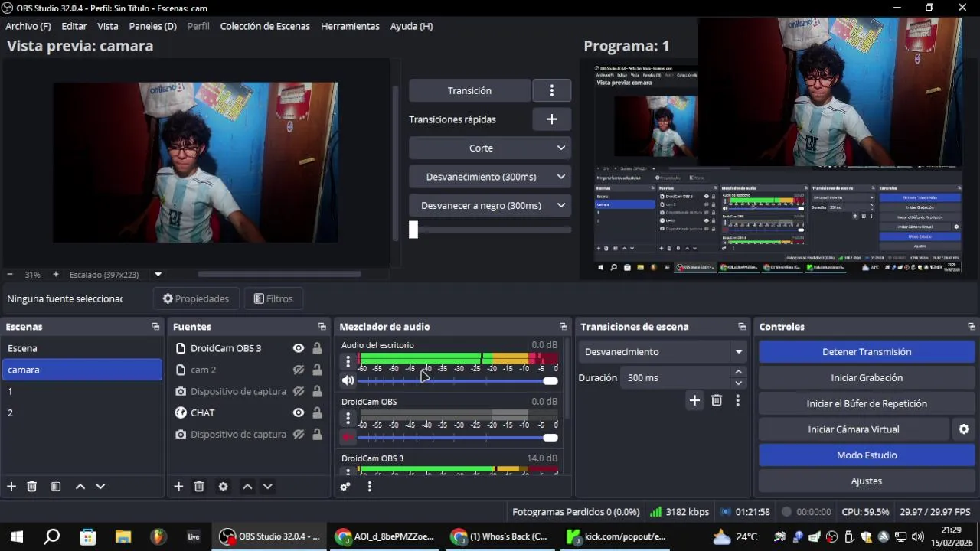The height and width of the screenshot is (551, 980).
Task: Show the cam 2 source
Action: point(299,370)
